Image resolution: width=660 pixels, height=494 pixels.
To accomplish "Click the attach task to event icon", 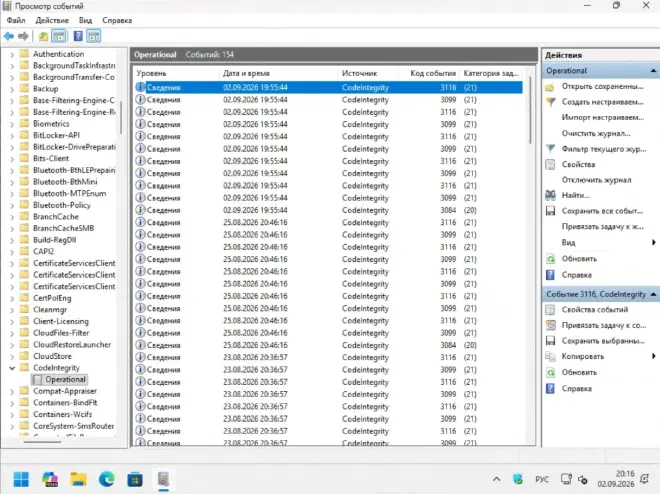I will pyautogui.click(x=550, y=325).
